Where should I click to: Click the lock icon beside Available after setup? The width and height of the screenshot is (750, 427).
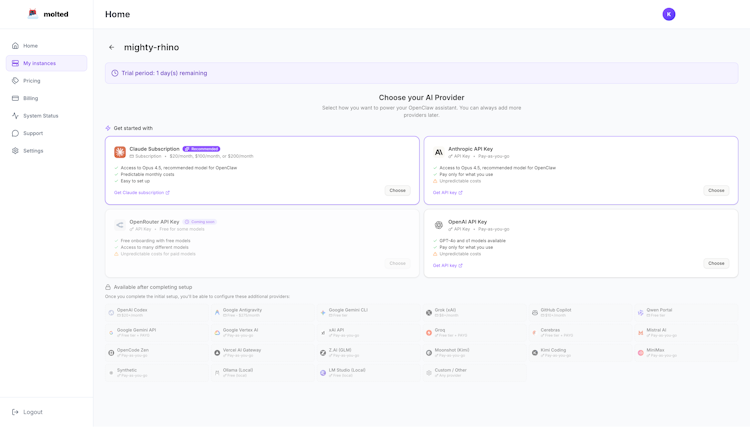pyautogui.click(x=108, y=287)
